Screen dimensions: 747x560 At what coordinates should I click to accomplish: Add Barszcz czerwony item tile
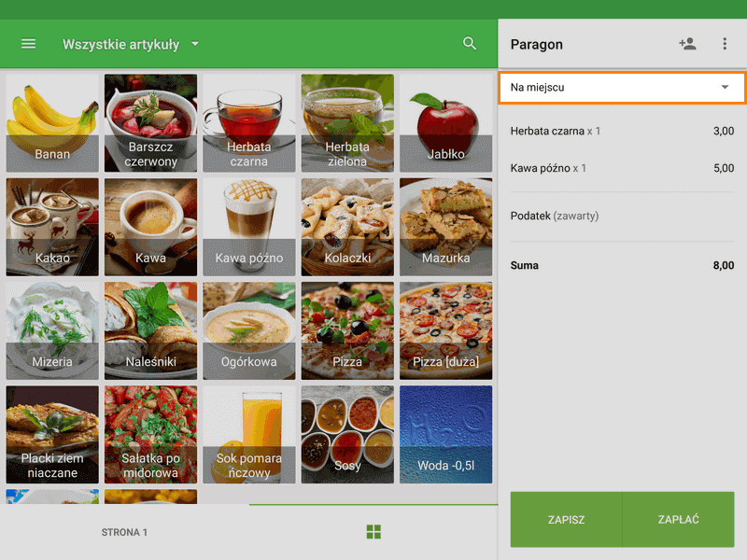point(150,123)
